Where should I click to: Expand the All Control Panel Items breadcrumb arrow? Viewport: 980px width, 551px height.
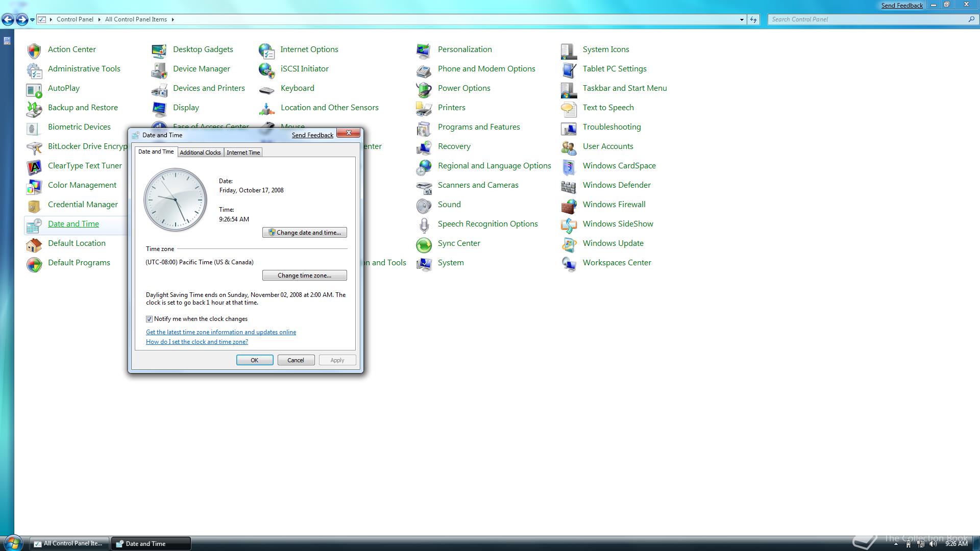[173, 19]
